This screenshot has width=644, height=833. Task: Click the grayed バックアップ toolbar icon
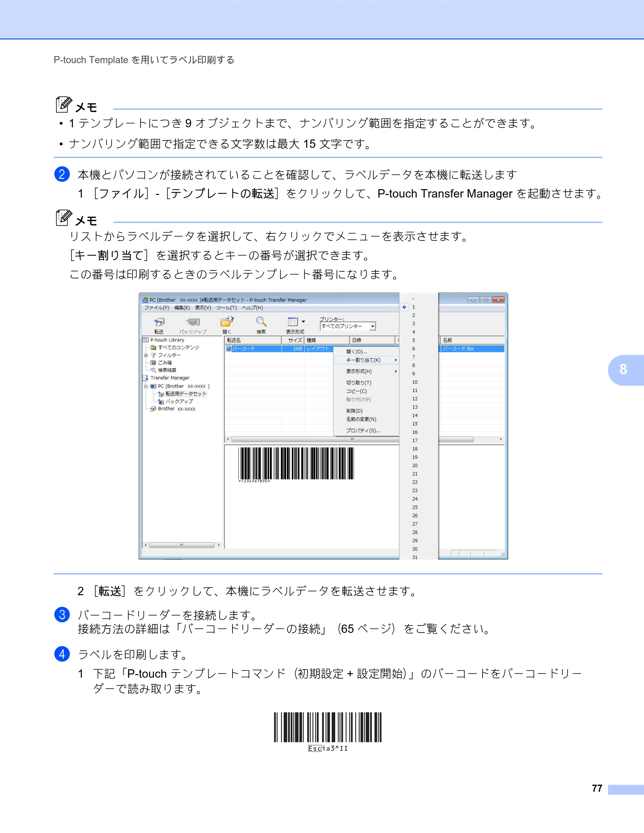pyautogui.click(x=193, y=322)
